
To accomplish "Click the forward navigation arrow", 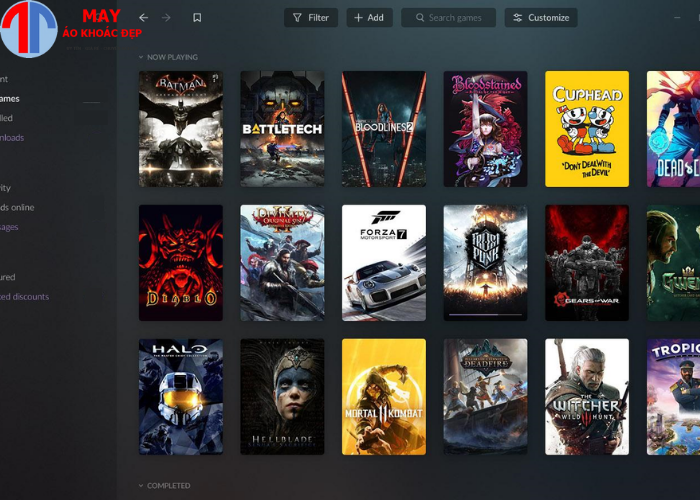I will (166, 18).
